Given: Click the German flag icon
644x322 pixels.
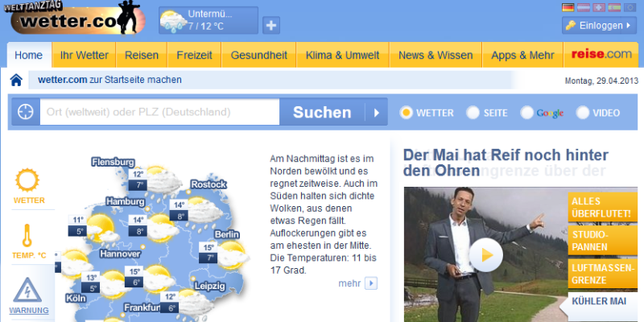Looking at the screenshot, I should click(x=568, y=7).
